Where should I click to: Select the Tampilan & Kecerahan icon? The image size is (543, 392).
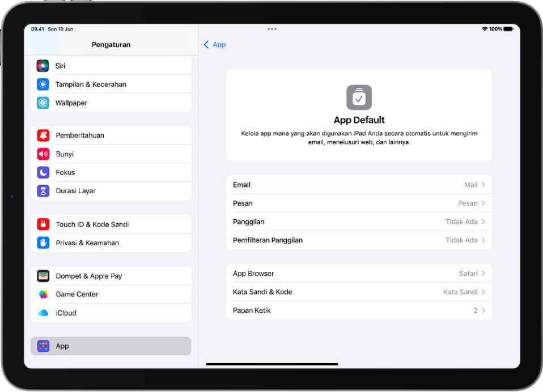[x=44, y=84]
